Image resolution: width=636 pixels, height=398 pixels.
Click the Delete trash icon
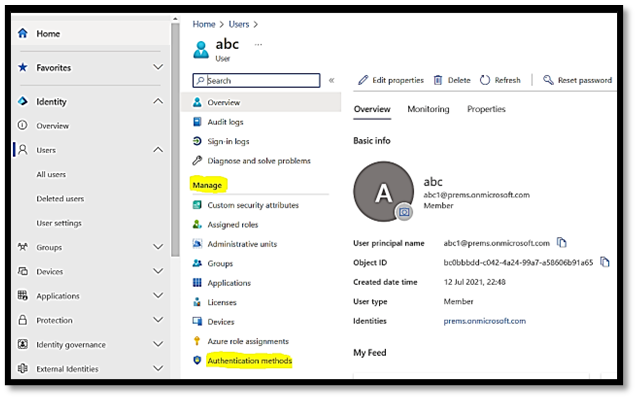(x=438, y=80)
